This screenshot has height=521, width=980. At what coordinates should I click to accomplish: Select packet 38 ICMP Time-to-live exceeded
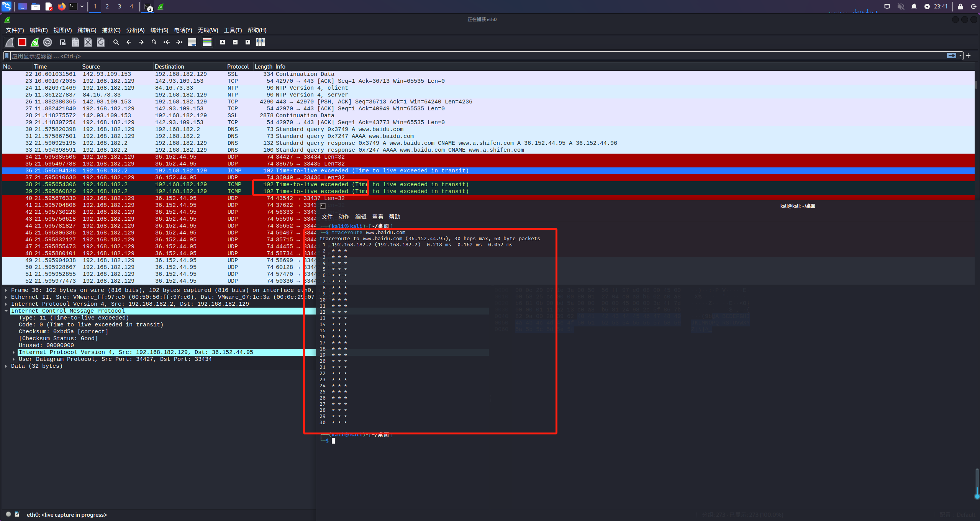point(488,184)
